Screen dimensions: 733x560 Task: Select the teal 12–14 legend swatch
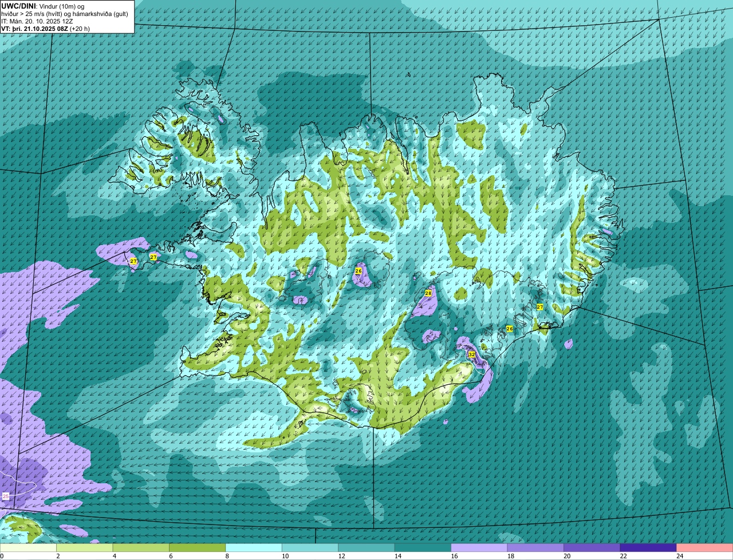point(366,548)
